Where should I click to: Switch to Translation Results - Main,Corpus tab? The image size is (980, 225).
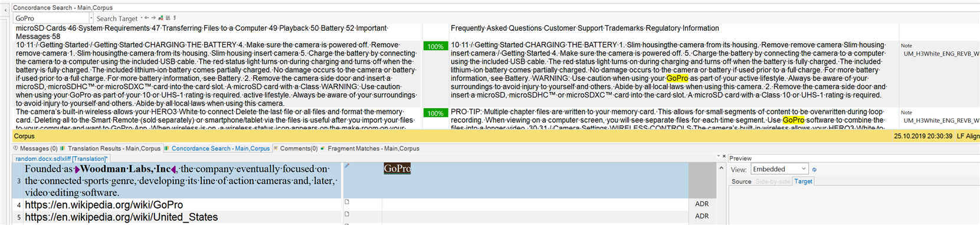[110, 149]
